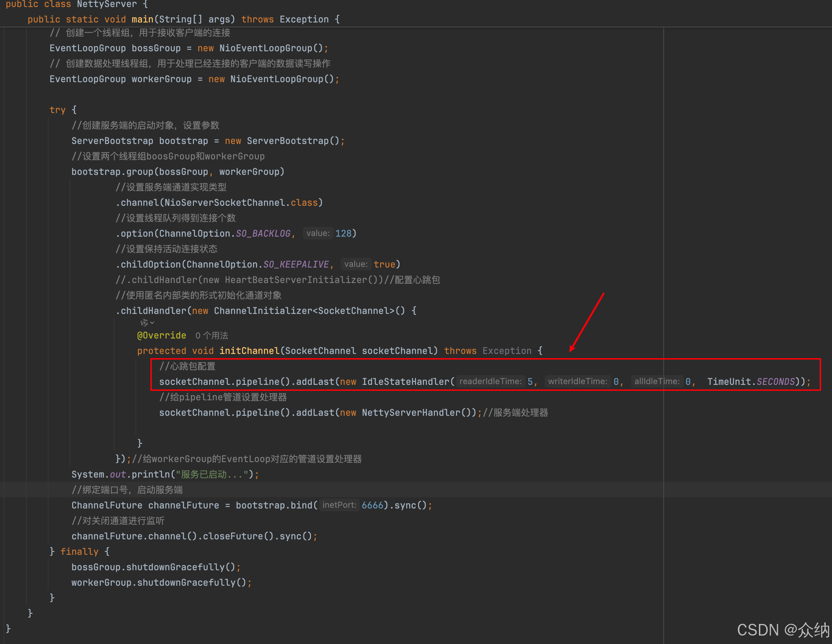Click the AI assistant icon above @Override

click(x=144, y=323)
